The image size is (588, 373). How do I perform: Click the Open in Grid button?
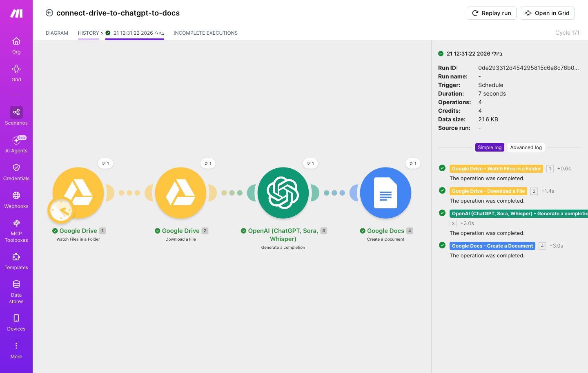[547, 13]
